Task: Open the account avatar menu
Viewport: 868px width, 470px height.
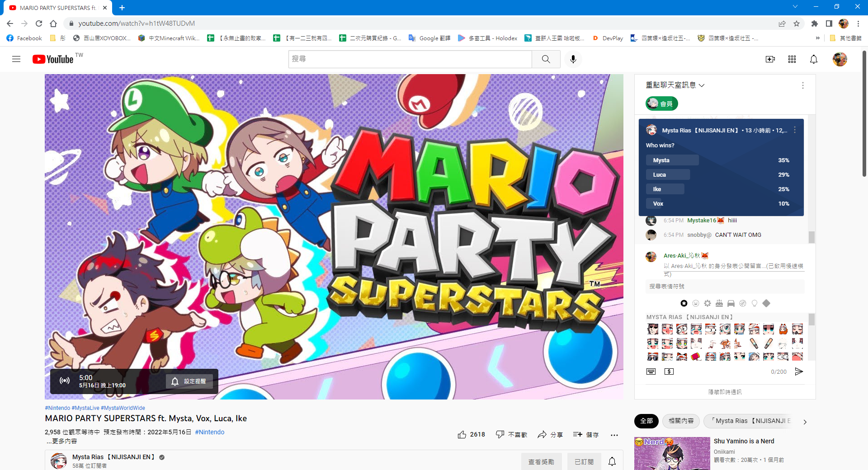Action: point(840,59)
